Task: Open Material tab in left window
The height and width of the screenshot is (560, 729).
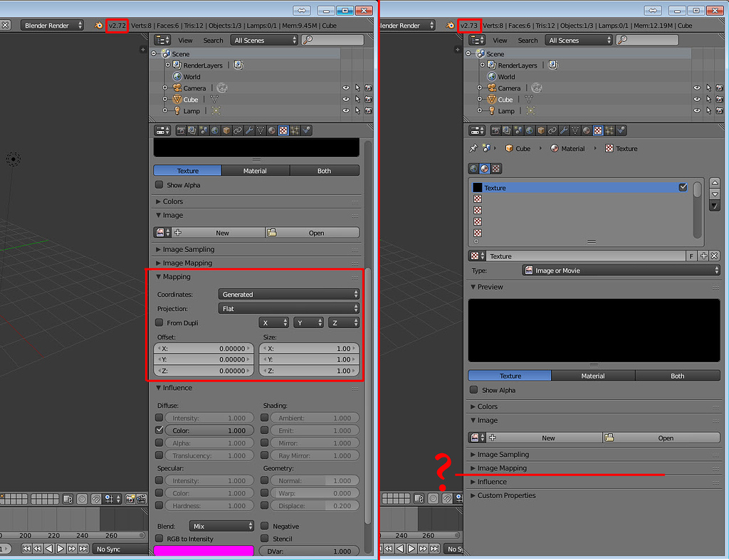Action: click(x=272, y=131)
